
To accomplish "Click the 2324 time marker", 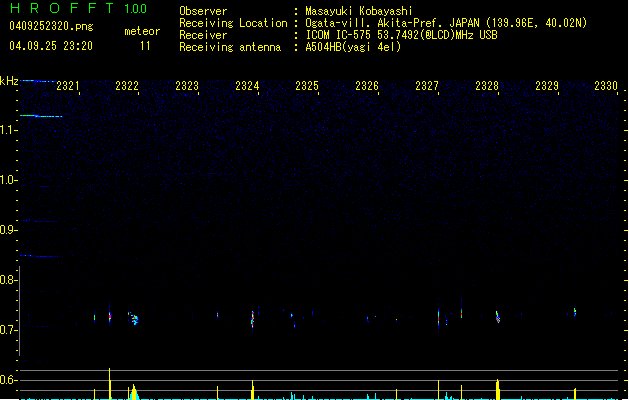I will [x=247, y=86].
